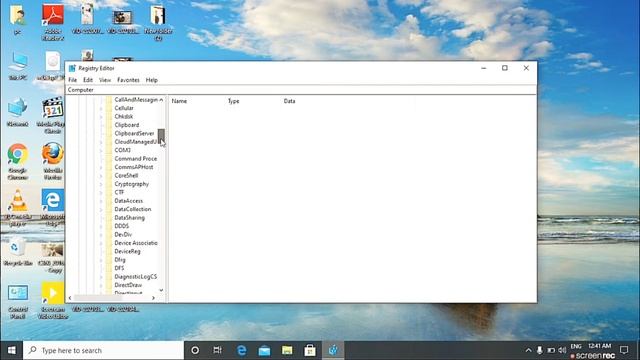Viewport: 640px width, 360px height.
Task: Select the Clipboard key text
Action: [x=127, y=125]
